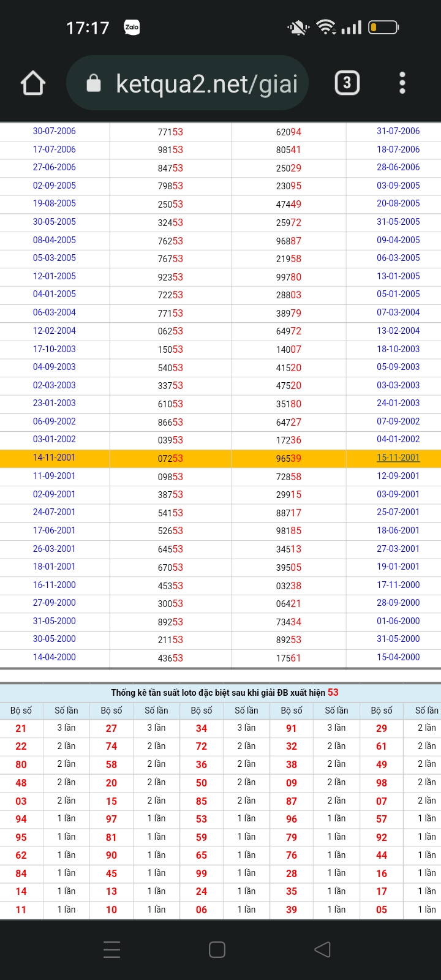Tap the padlock site security icon
This screenshot has height=980, width=441.
coord(94,83)
